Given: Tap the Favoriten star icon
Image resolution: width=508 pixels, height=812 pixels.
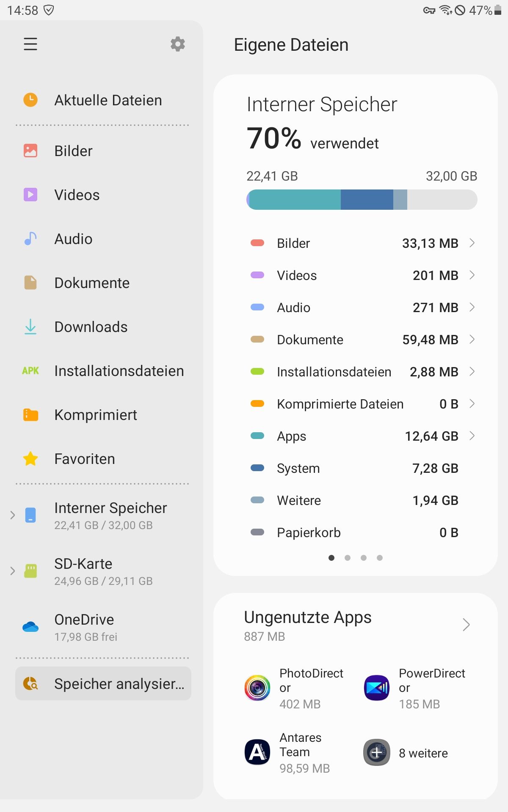Looking at the screenshot, I should point(30,459).
